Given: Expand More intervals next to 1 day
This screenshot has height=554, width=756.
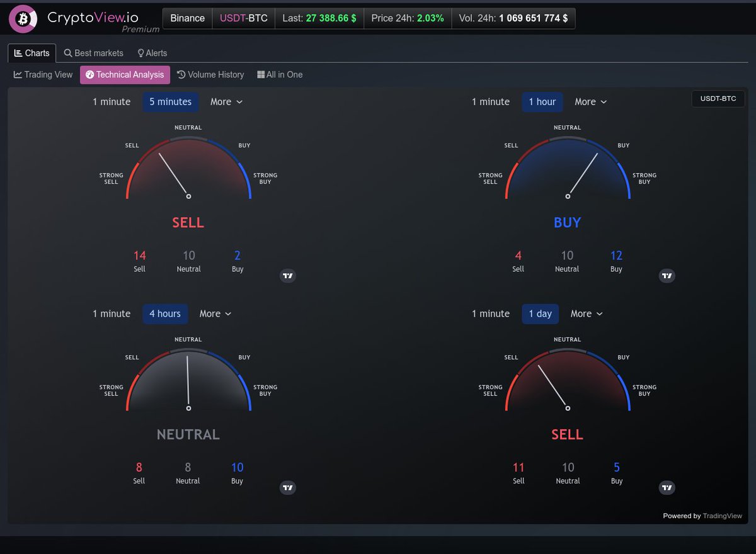Looking at the screenshot, I should pyautogui.click(x=587, y=314).
